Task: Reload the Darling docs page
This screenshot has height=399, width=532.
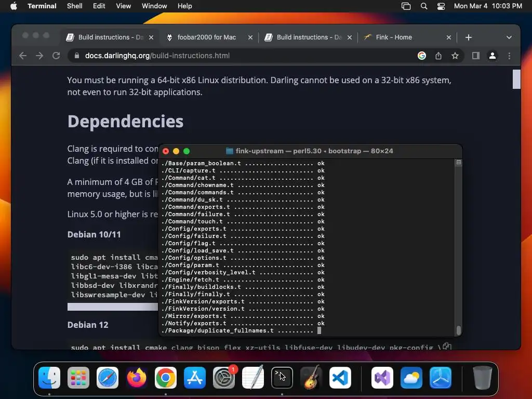Action: pos(56,56)
